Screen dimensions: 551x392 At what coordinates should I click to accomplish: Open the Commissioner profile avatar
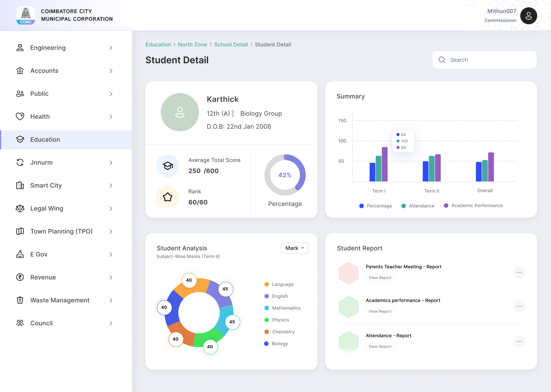point(528,16)
